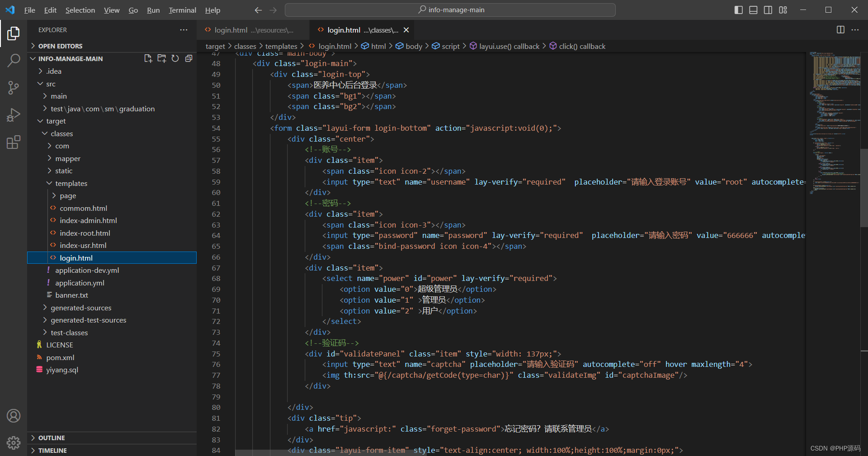Open the Accounts menu icon

[14, 416]
